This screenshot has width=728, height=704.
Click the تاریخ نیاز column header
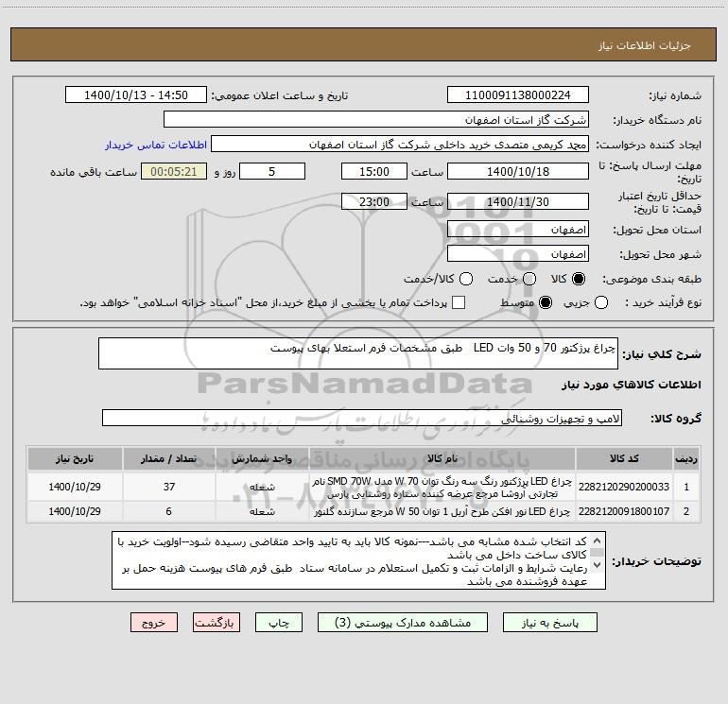[x=75, y=458]
